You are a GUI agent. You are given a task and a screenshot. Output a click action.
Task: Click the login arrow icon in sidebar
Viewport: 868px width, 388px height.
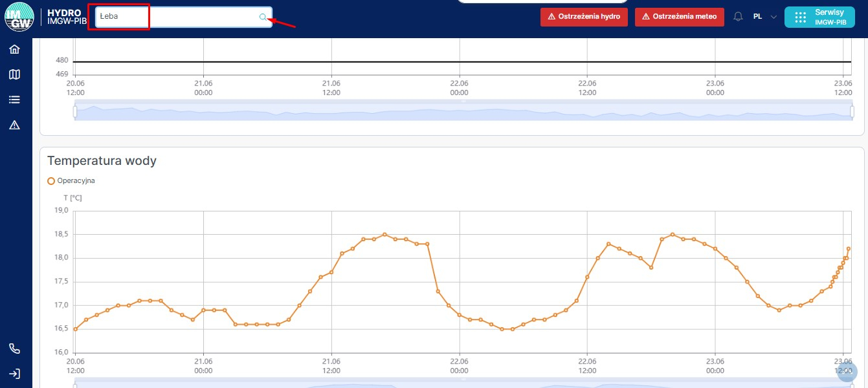pos(14,374)
